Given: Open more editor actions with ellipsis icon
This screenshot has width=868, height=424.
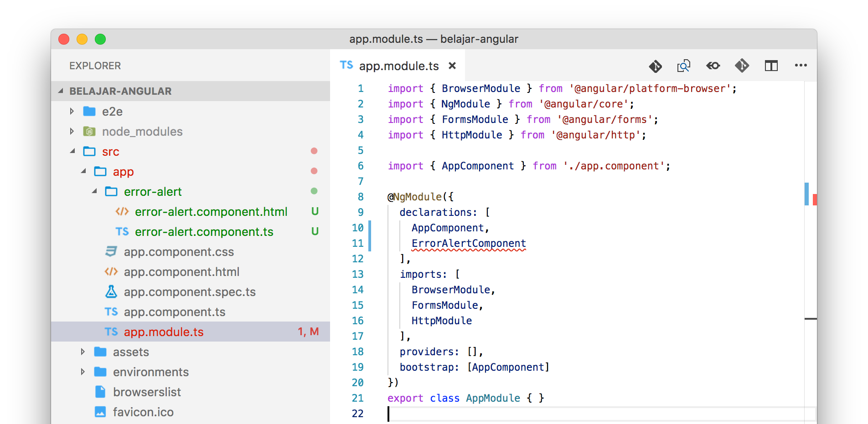Looking at the screenshot, I should (801, 66).
